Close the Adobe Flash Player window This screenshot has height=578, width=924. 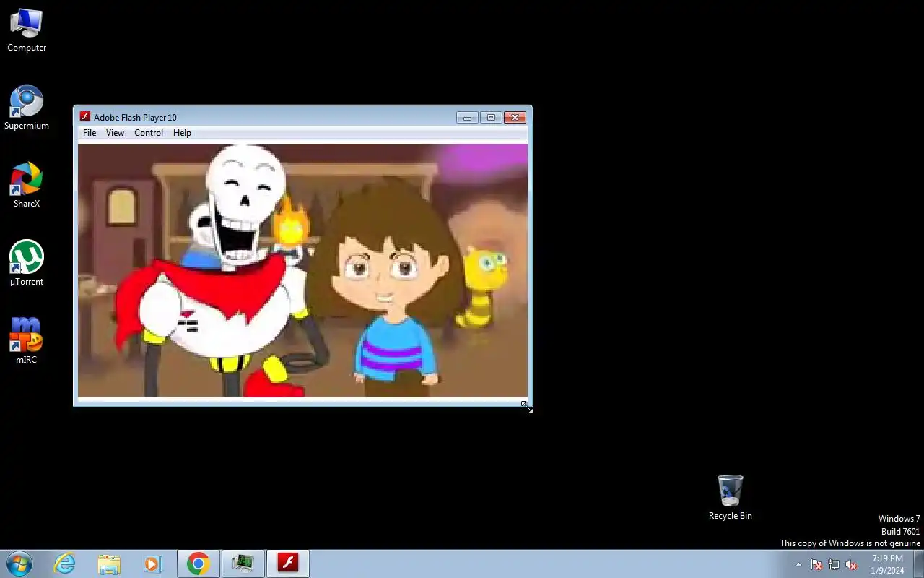pos(515,117)
